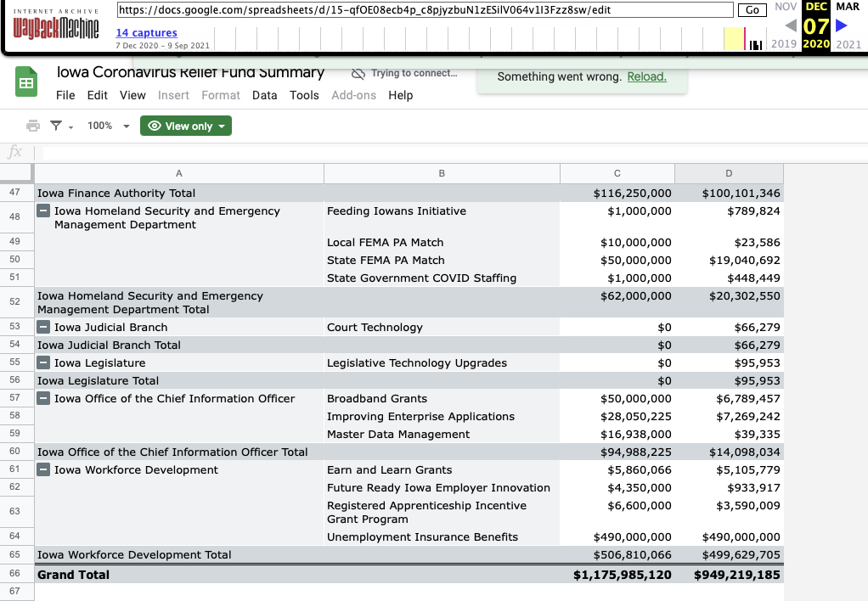Open the Help menu
Screen dimensions: 868x601
400,95
